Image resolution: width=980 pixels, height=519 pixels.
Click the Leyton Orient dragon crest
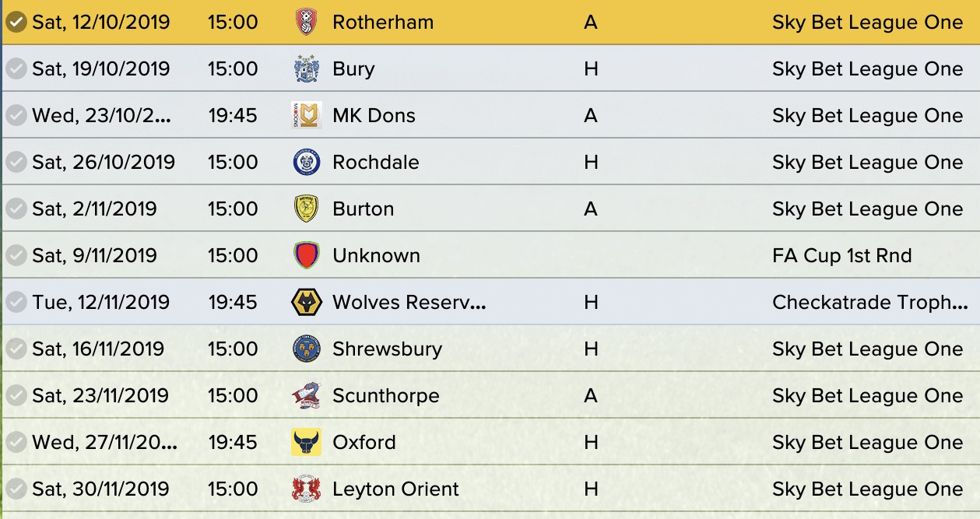tap(307, 489)
